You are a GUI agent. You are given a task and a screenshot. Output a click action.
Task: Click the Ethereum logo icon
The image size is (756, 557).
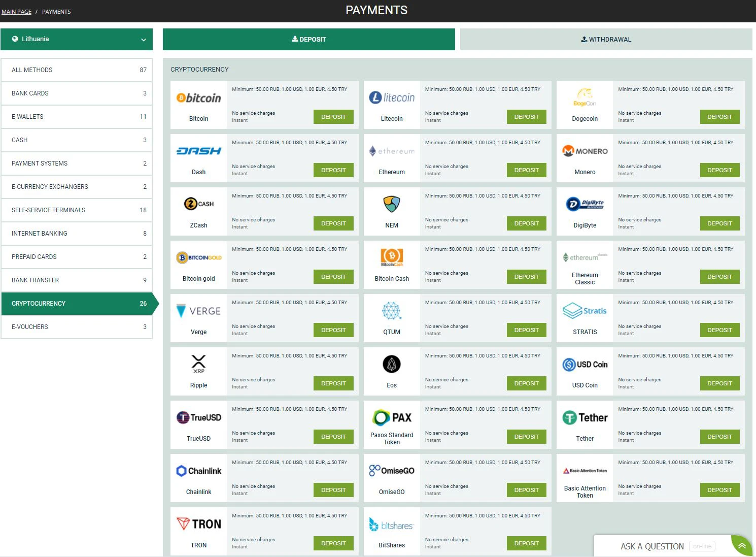click(392, 151)
